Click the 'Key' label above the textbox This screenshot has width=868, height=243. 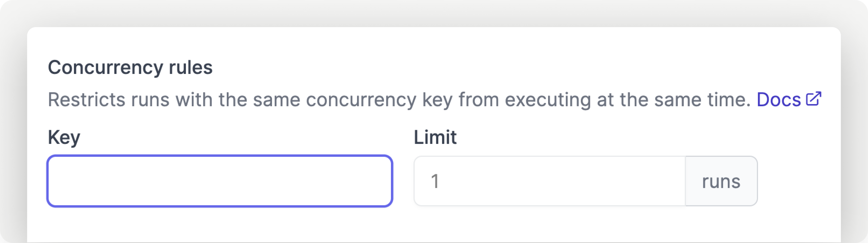(64, 138)
